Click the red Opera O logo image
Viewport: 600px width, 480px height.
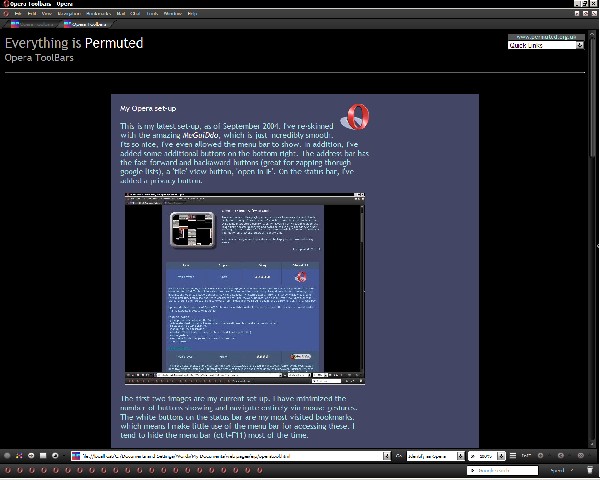(x=355, y=117)
